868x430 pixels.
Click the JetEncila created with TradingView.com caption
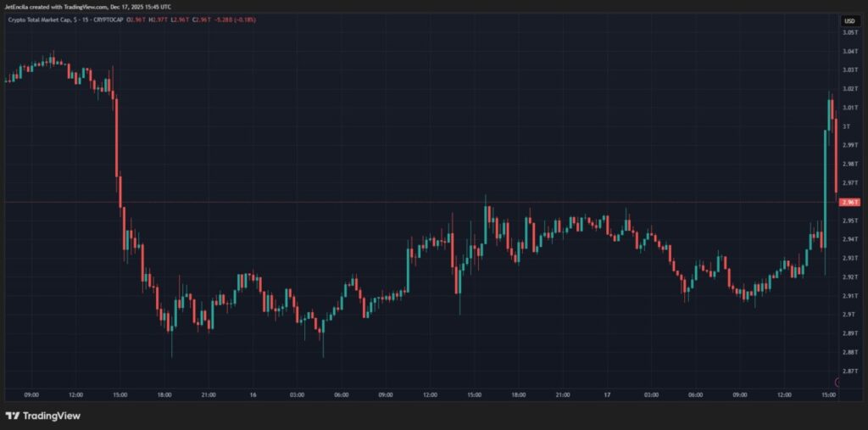(x=87, y=6)
